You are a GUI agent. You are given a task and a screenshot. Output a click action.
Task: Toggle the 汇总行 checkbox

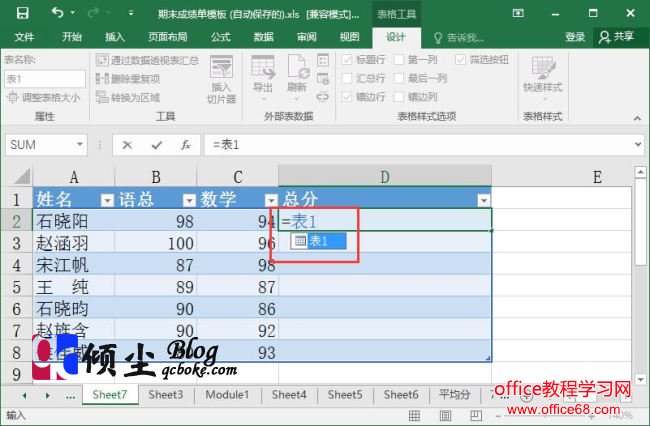(x=347, y=78)
